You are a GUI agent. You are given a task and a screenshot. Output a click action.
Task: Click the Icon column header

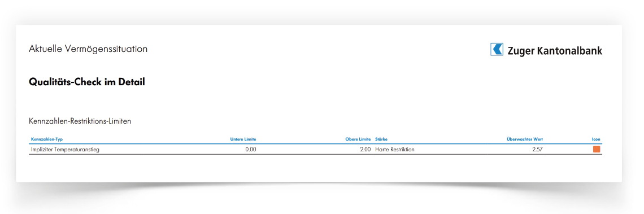(596, 139)
